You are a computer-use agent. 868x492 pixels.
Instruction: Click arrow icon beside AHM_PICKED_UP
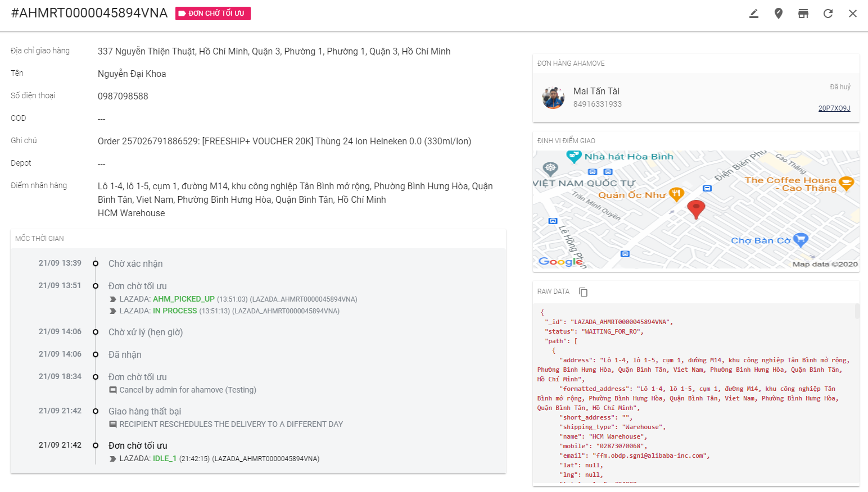tap(113, 299)
